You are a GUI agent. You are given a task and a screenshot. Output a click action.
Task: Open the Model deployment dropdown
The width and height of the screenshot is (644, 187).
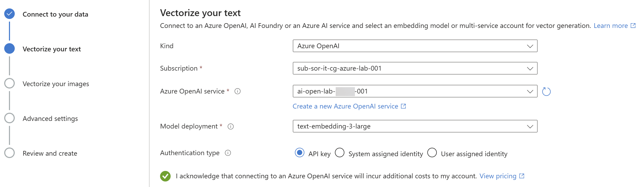[415, 126]
